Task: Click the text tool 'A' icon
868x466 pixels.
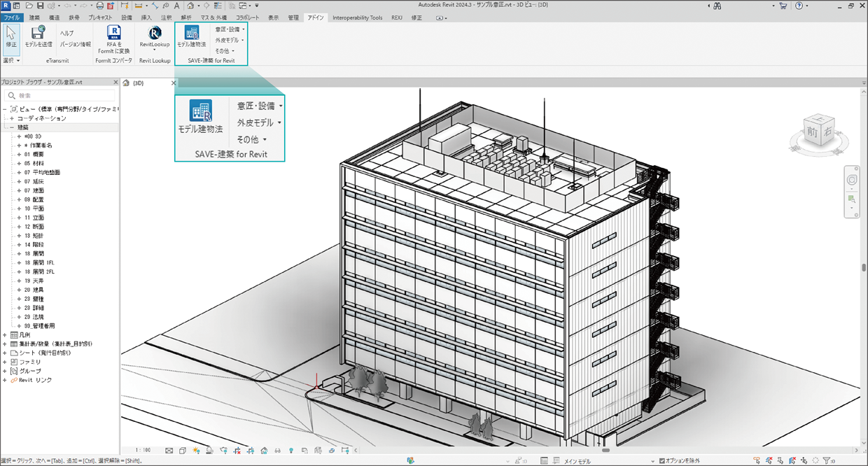Action: click(x=177, y=6)
